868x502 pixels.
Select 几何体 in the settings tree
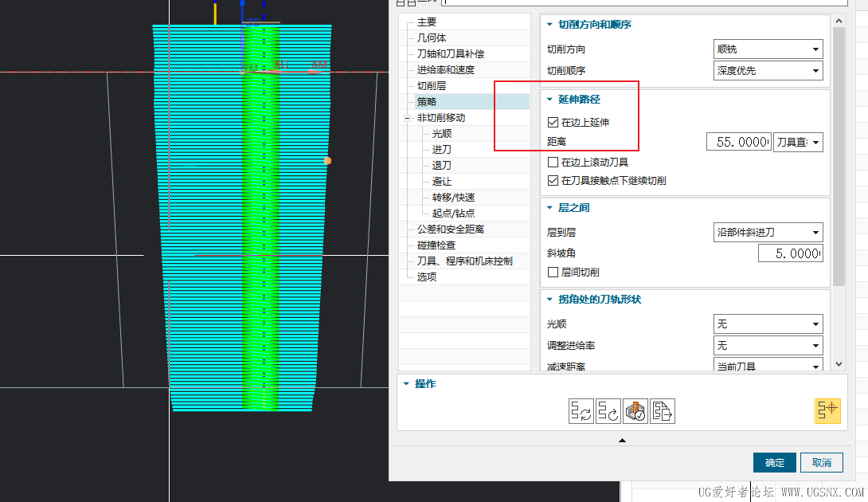click(432, 38)
